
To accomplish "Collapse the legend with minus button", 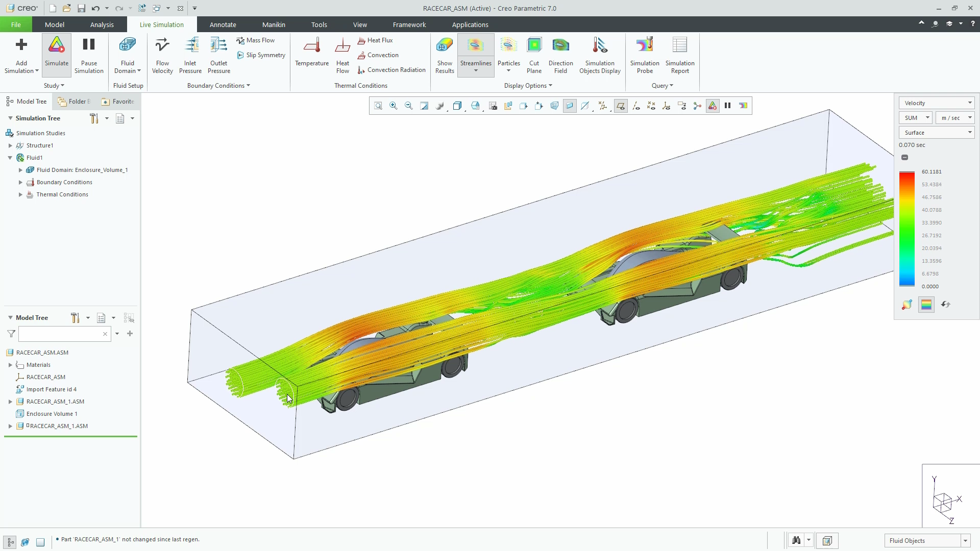I will coord(904,158).
